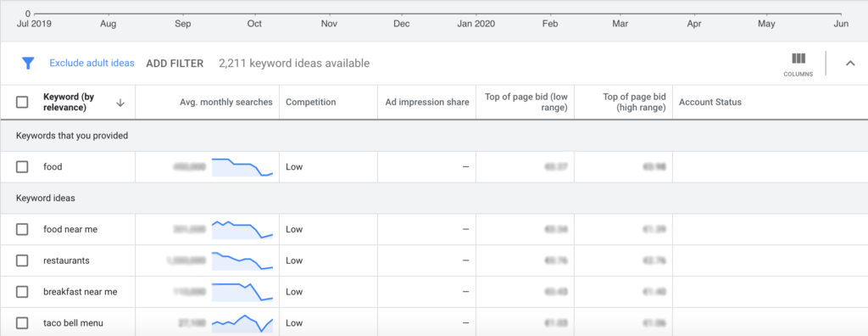Viewport: 868px width, 336px height.
Task: Click the keyword text 'breakfast near me'
Action: pyautogui.click(x=81, y=292)
